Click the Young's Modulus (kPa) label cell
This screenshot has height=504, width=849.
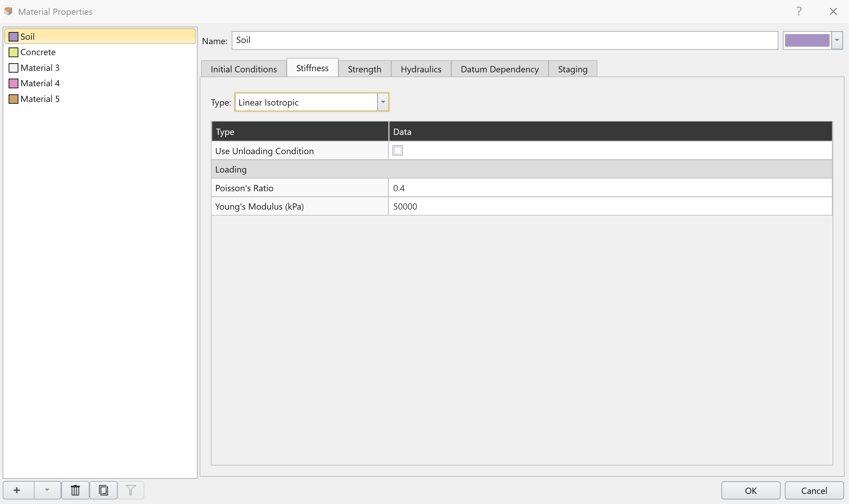pos(300,206)
